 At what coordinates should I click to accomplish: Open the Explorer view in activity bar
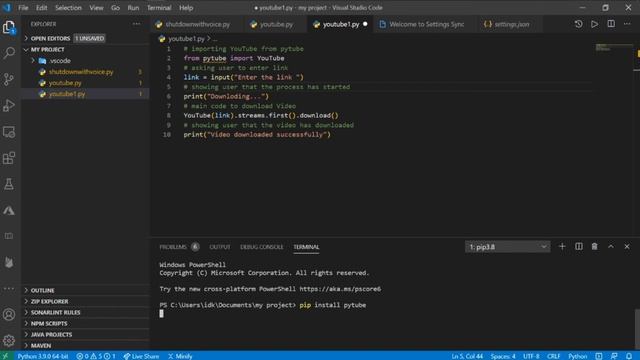[9, 27]
